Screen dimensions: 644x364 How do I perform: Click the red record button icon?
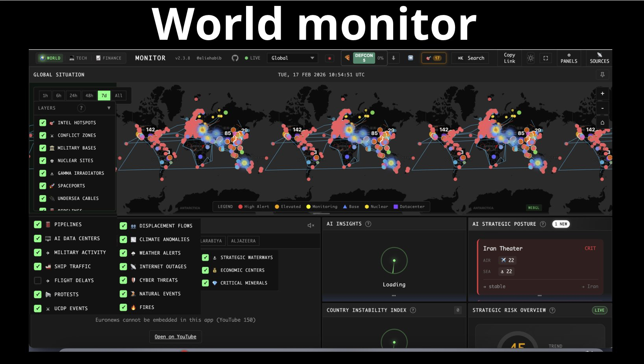[x=329, y=58]
